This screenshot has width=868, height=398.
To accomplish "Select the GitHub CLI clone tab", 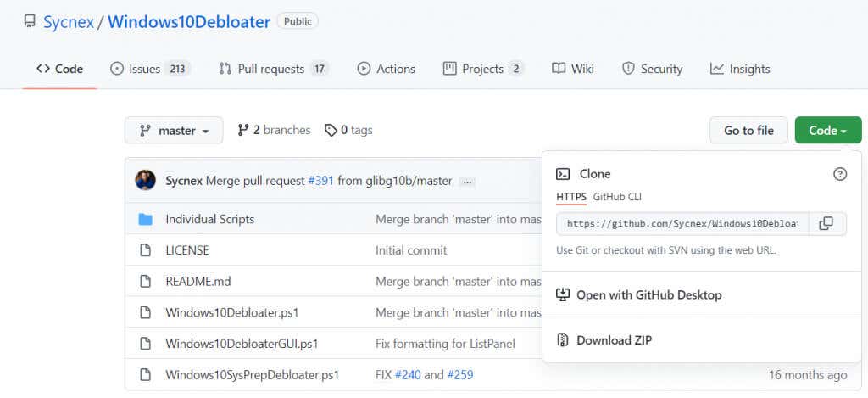I will (617, 197).
